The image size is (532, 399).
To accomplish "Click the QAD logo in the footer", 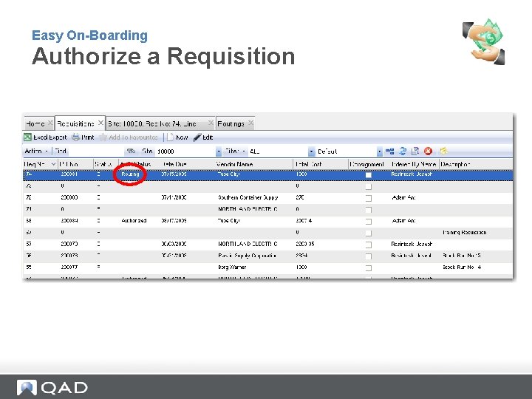I will (52, 387).
